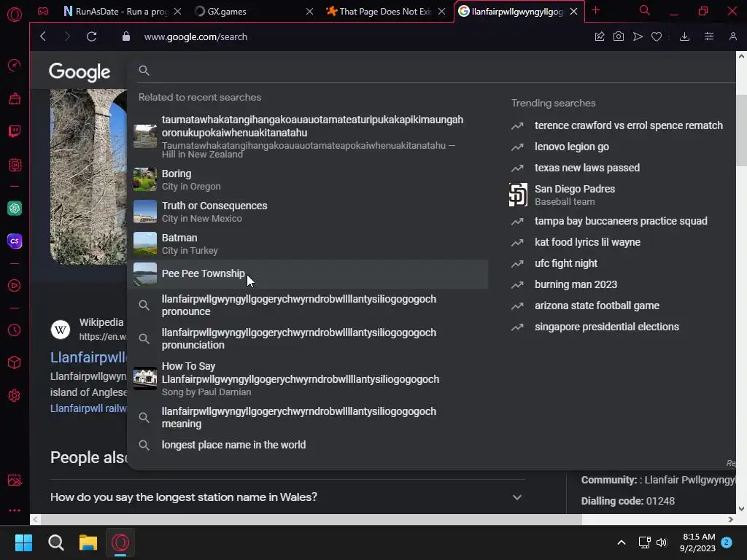The width and height of the screenshot is (747, 560).
Task: Close the RunAsDate tab
Action: click(x=177, y=12)
